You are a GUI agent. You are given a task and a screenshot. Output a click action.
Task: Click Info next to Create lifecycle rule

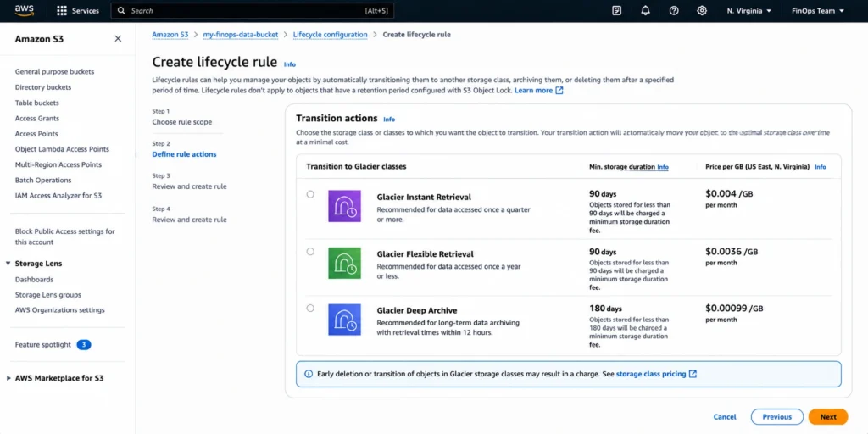pyautogui.click(x=290, y=64)
